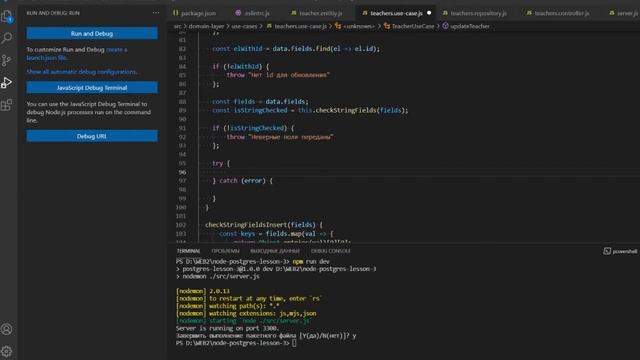Open the Run and Debug view icon
The image size is (640, 360).
[7, 82]
